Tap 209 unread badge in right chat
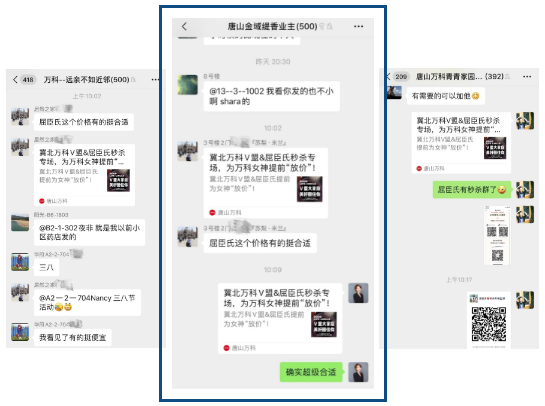 [x=401, y=76]
